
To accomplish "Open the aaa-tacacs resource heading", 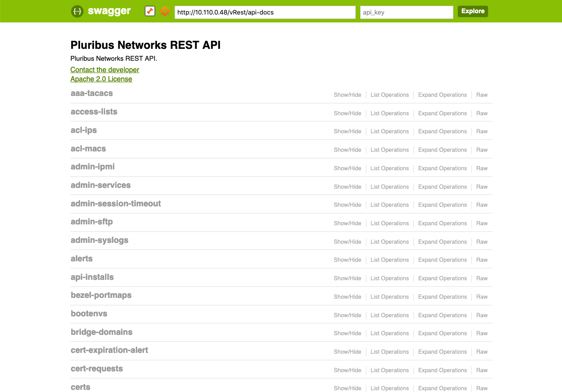I will click(x=92, y=93).
